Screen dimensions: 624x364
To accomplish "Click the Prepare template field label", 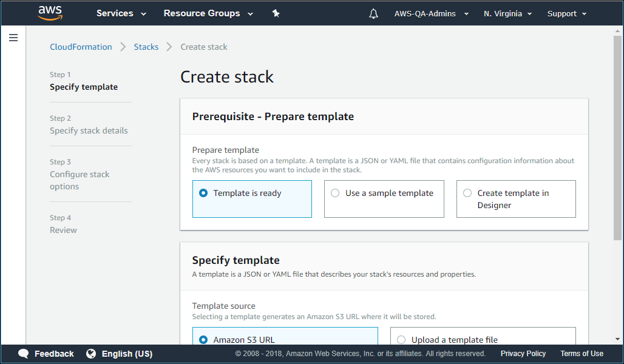I will [x=226, y=150].
